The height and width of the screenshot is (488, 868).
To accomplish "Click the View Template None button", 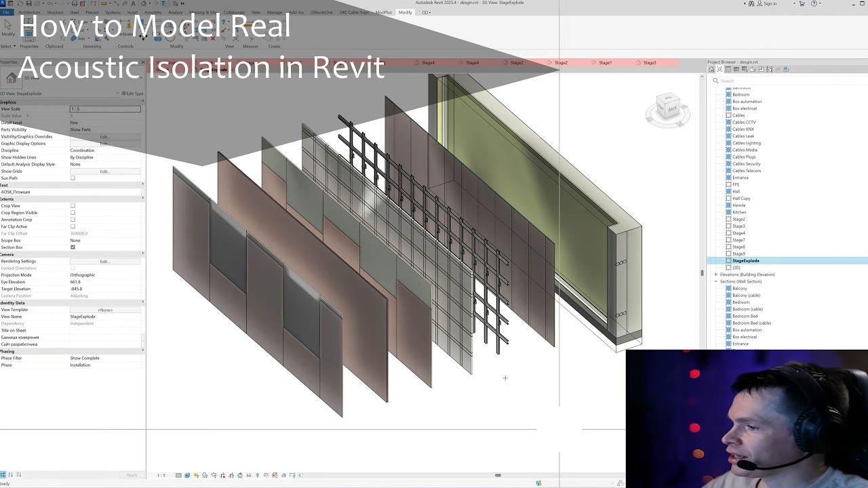I will 104,310.
